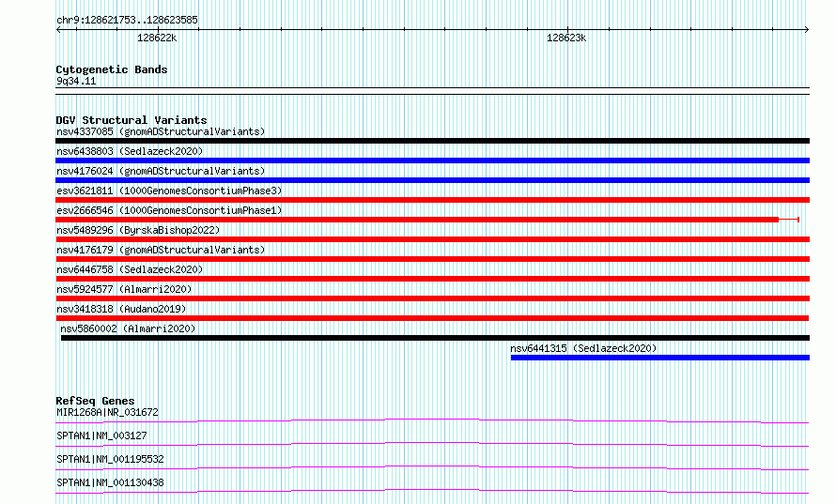Open the nsv5924577 (Almarri2020) label

[x=124, y=289]
